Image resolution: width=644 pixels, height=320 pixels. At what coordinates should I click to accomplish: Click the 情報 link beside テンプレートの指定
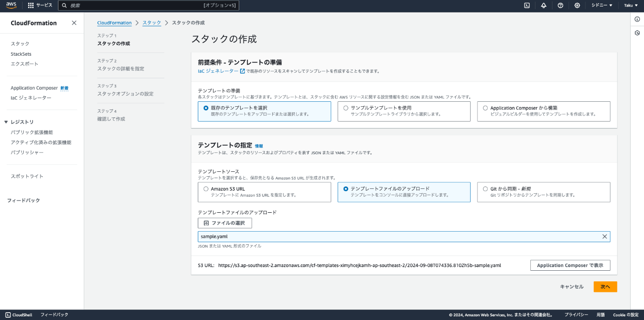(259, 146)
